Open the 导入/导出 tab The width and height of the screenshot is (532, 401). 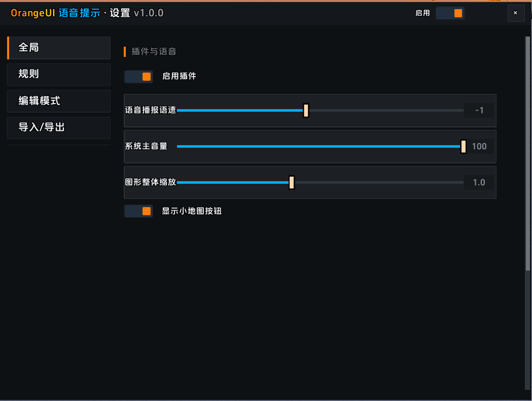coord(59,128)
